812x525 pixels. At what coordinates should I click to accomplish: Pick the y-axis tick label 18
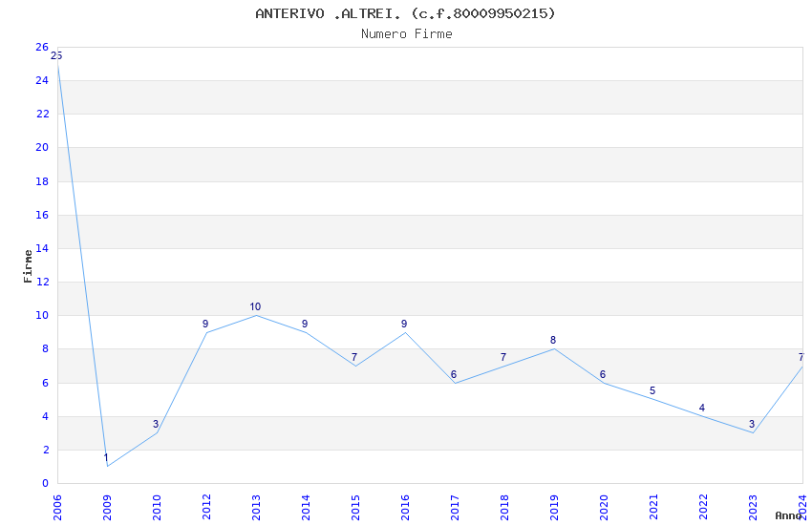[x=42, y=181]
